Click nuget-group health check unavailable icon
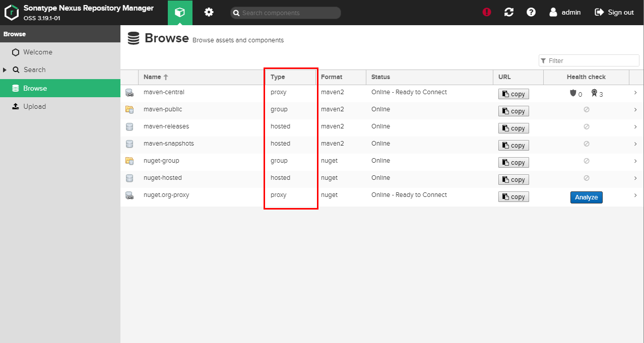The height and width of the screenshot is (343, 644). tap(587, 161)
